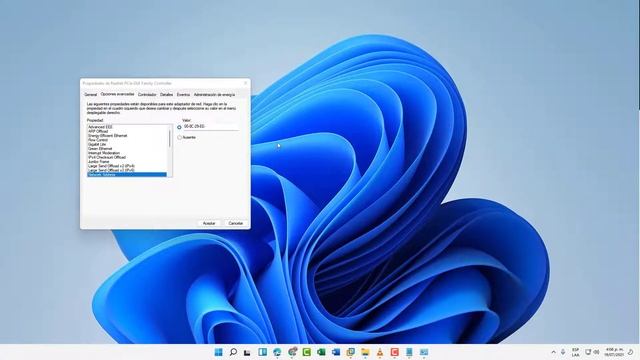Viewport: 640px width, 360px height.
Task: Select highlighted Network Address property
Action: click(x=127, y=175)
